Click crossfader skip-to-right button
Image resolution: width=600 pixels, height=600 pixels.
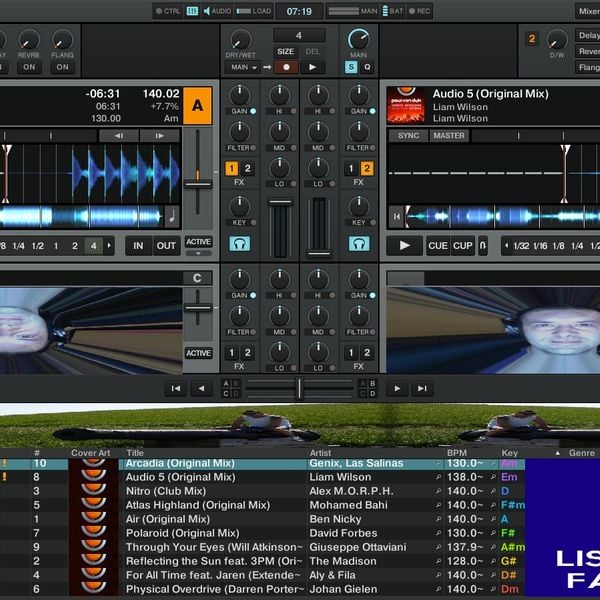pyautogui.click(x=422, y=389)
